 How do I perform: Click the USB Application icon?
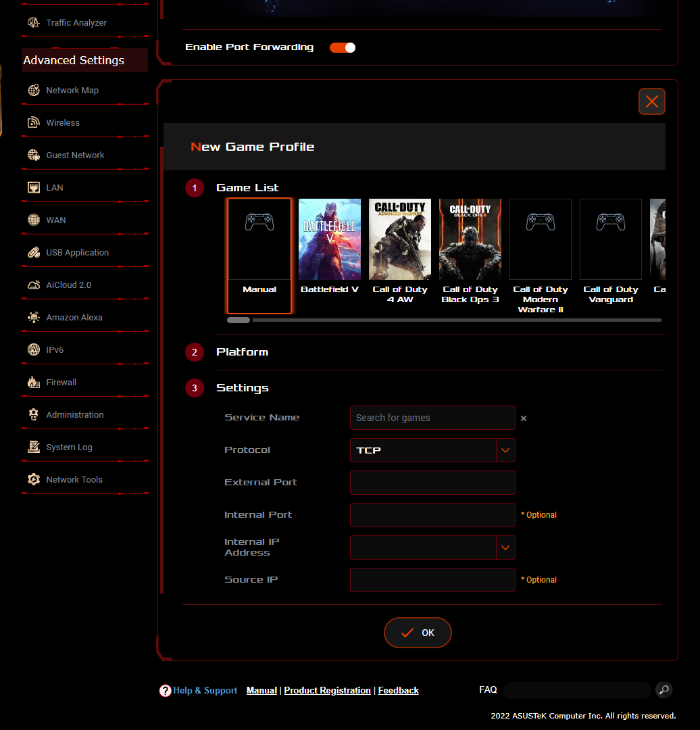tap(34, 252)
